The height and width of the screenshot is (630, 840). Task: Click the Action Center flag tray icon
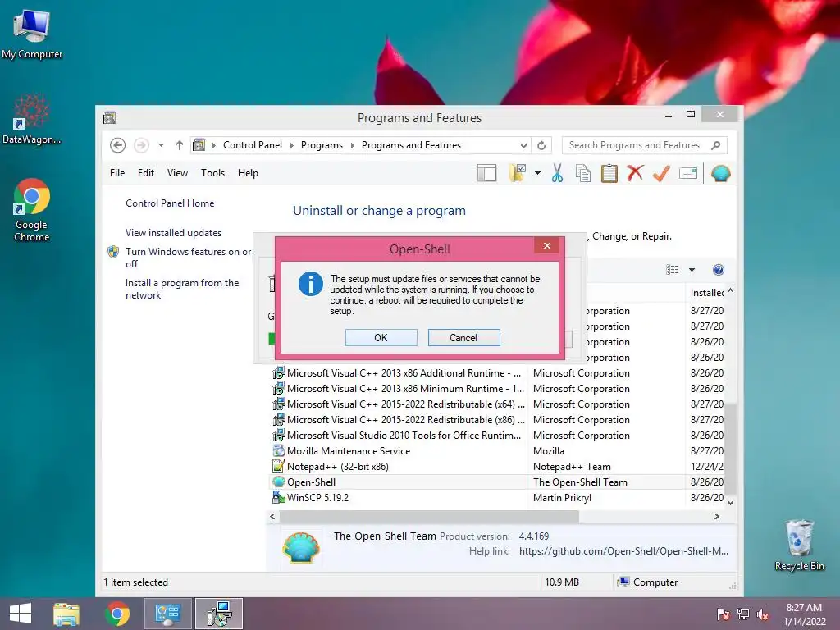coord(723,614)
